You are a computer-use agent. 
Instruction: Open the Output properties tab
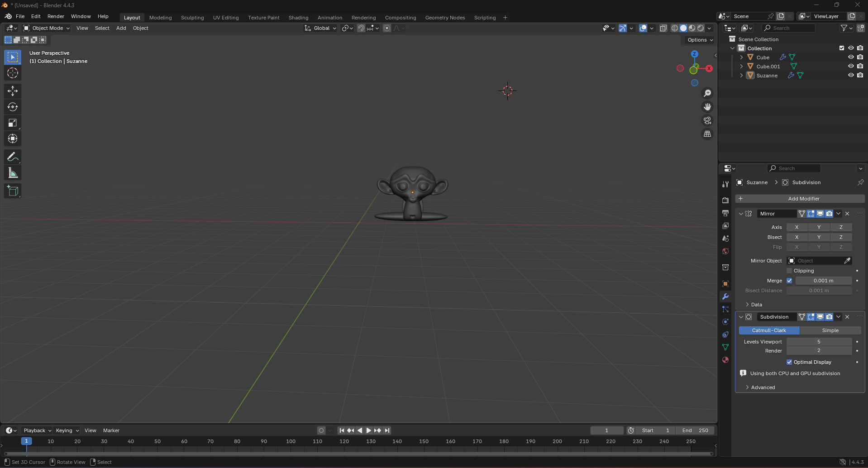point(725,213)
